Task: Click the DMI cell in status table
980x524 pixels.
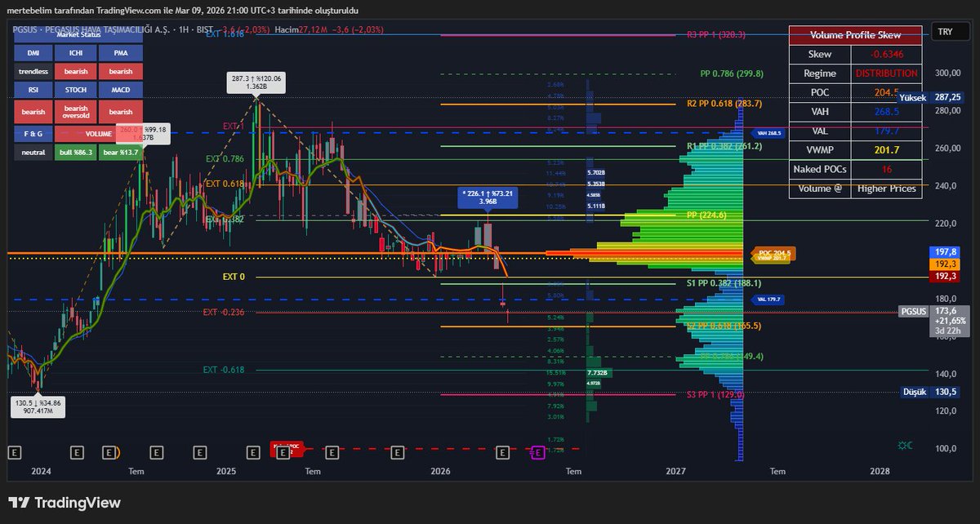Action: [33, 52]
